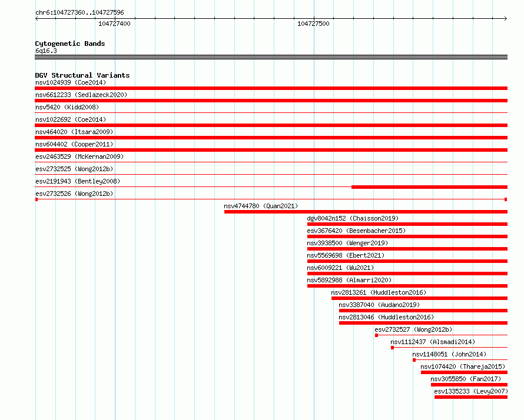Click the dgv8042n152 (Chaisson2019) label
Image resolution: width=524 pixels, height=420 pixels.
353,218
